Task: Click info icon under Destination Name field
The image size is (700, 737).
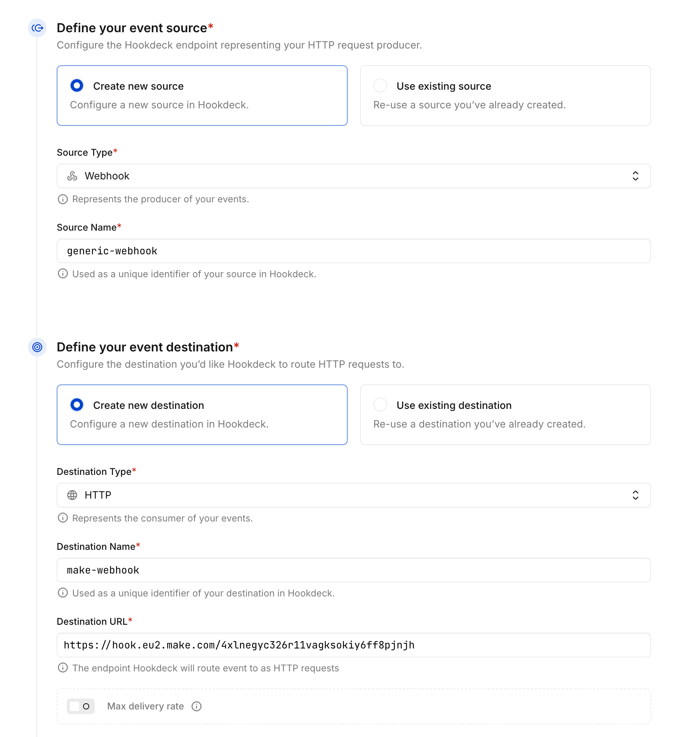Action: click(63, 593)
